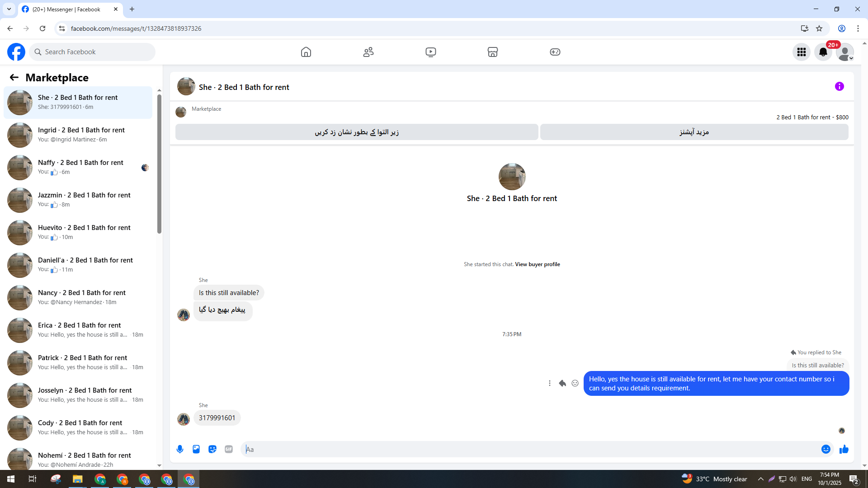
Task: Open the Daniell'a conversation
Action: click(x=78, y=265)
